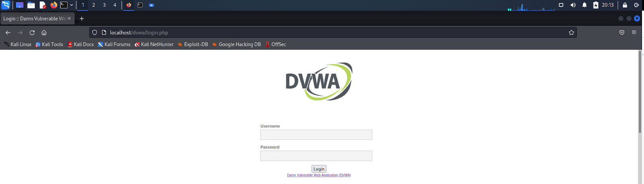Open the volume control in tray
The width and height of the screenshot is (644, 184).
point(573,5)
